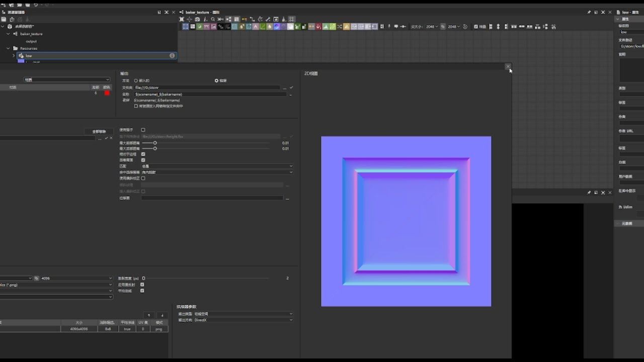
Task: Expand the 'low' resource tree item arrow
Action: (14, 56)
